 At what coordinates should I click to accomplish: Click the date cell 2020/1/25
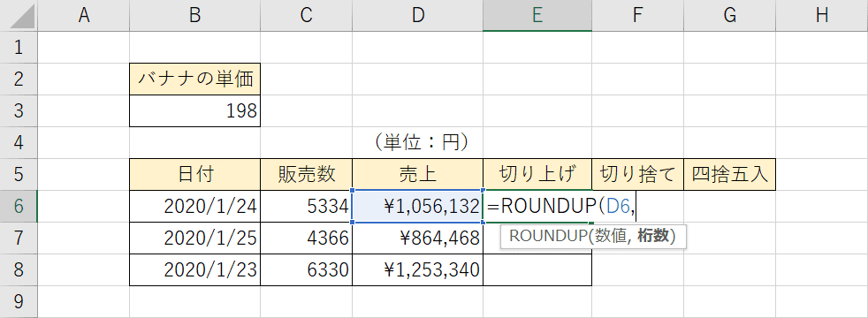coord(194,238)
